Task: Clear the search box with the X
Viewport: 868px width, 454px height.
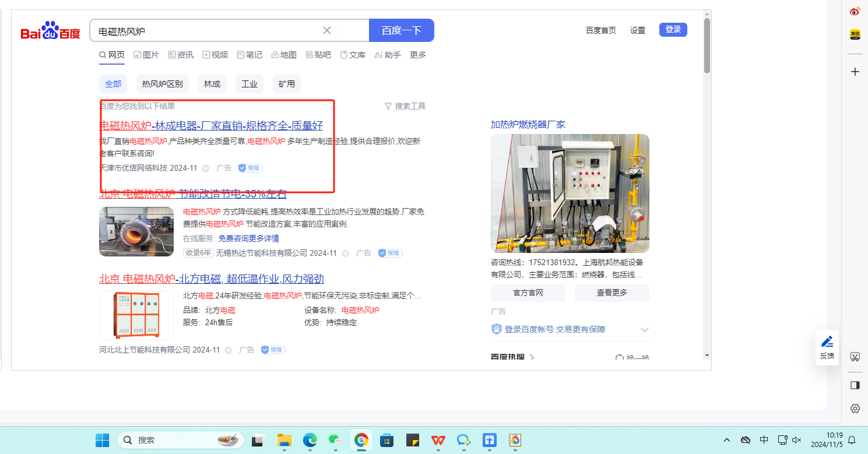Action: pos(327,30)
